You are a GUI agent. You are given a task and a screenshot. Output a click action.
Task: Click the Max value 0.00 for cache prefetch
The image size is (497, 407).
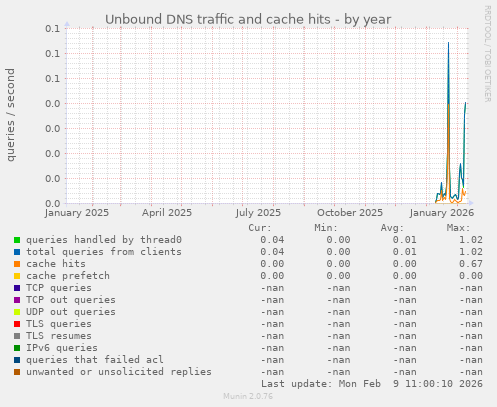[x=471, y=276]
